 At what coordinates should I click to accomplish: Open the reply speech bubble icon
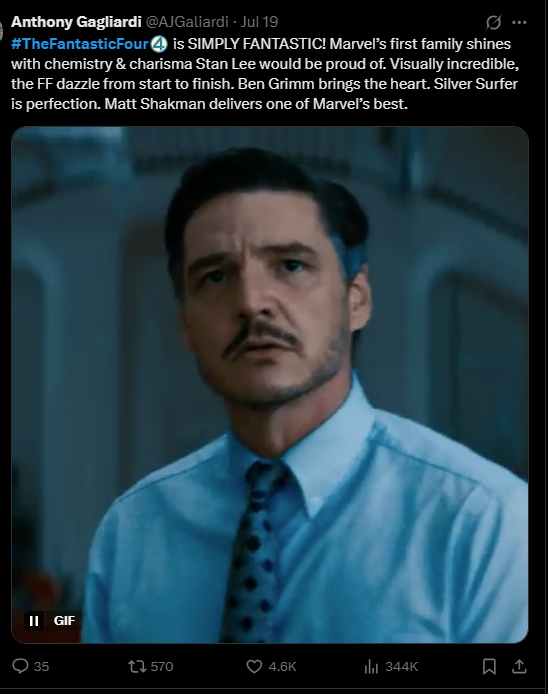[20, 666]
